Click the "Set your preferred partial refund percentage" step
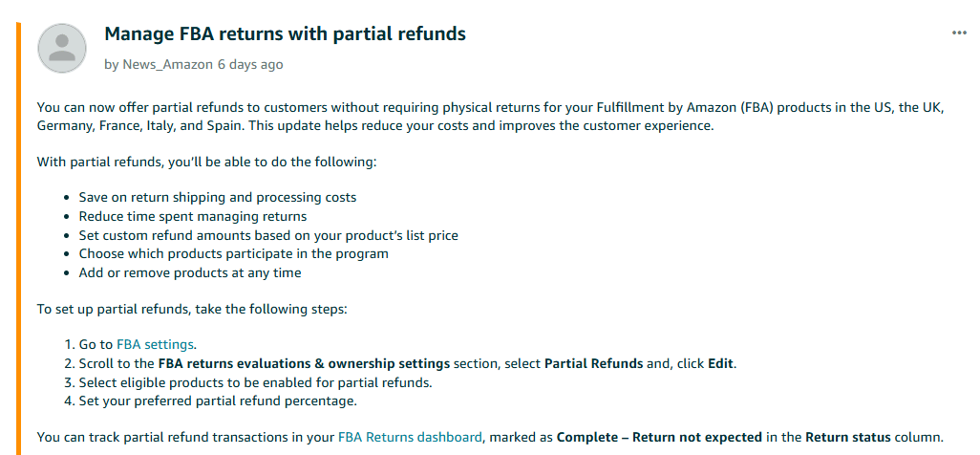Viewport: 980px width, 455px height. [x=218, y=400]
